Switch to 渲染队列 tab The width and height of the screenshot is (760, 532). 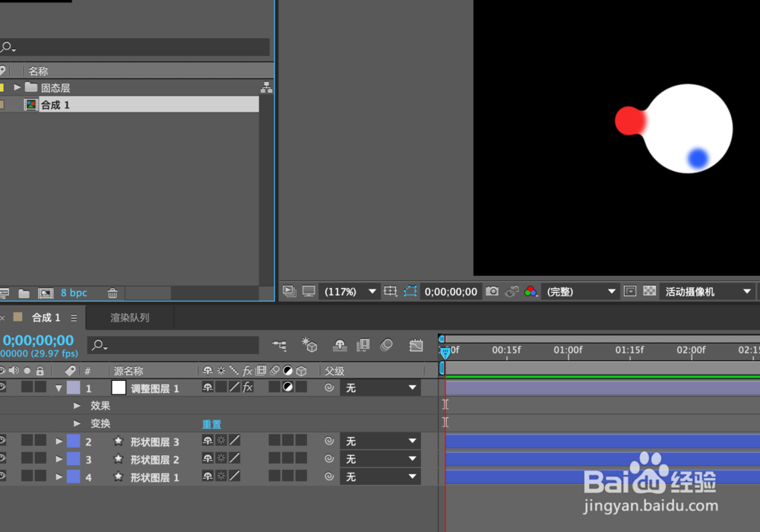(129, 318)
